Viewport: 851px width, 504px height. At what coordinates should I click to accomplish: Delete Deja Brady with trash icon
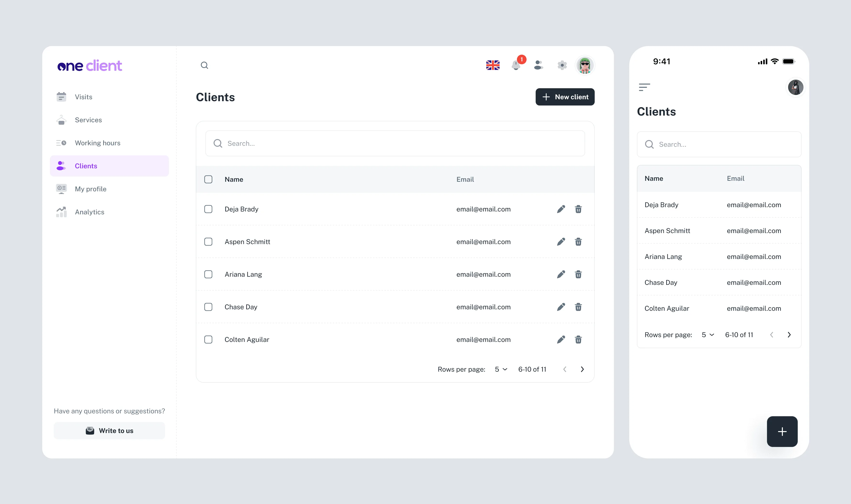pos(578,209)
